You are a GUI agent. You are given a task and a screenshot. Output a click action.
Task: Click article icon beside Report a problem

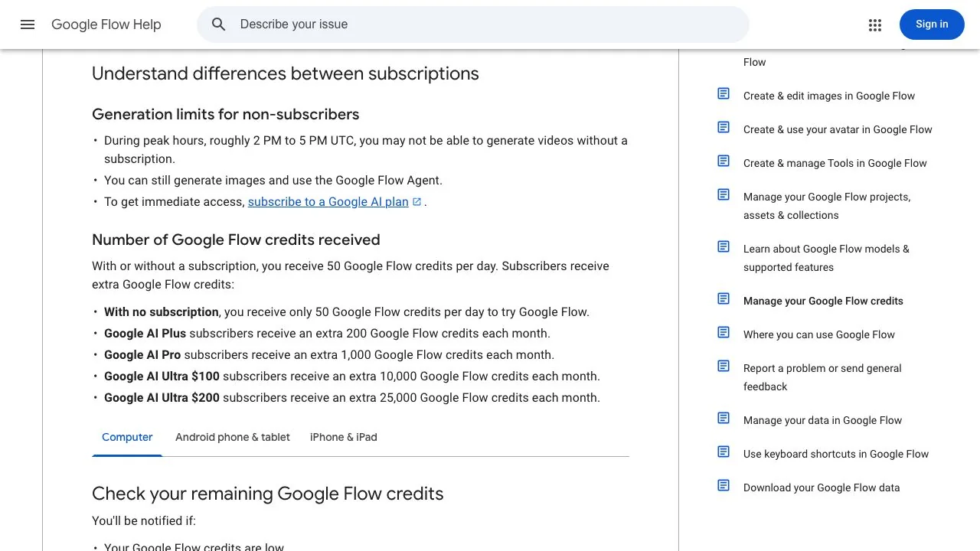click(724, 366)
